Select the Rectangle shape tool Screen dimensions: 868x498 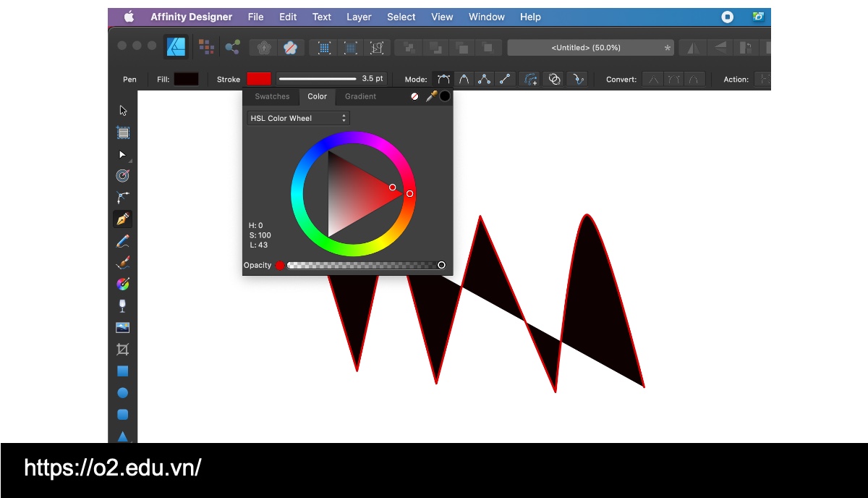click(x=123, y=371)
